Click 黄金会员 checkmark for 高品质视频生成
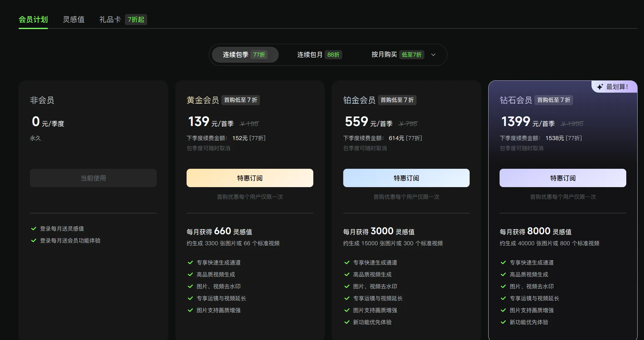The width and height of the screenshot is (644, 340). pos(190,274)
